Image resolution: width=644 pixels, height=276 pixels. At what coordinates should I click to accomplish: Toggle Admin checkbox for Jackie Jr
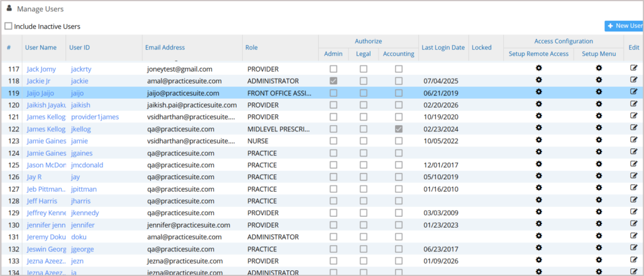point(333,81)
